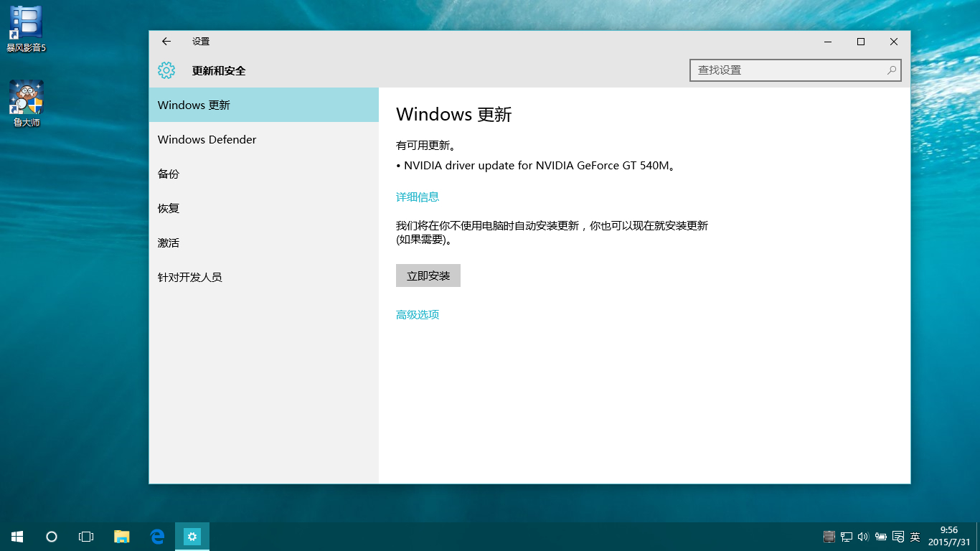
Task: Click the show desktop strip at the taskbar's end
Action: pyautogui.click(x=978, y=537)
